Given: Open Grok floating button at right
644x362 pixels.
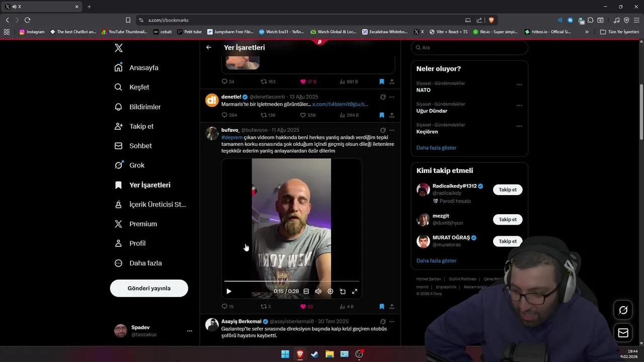Looking at the screenshot, I should (x=623, y=310).
